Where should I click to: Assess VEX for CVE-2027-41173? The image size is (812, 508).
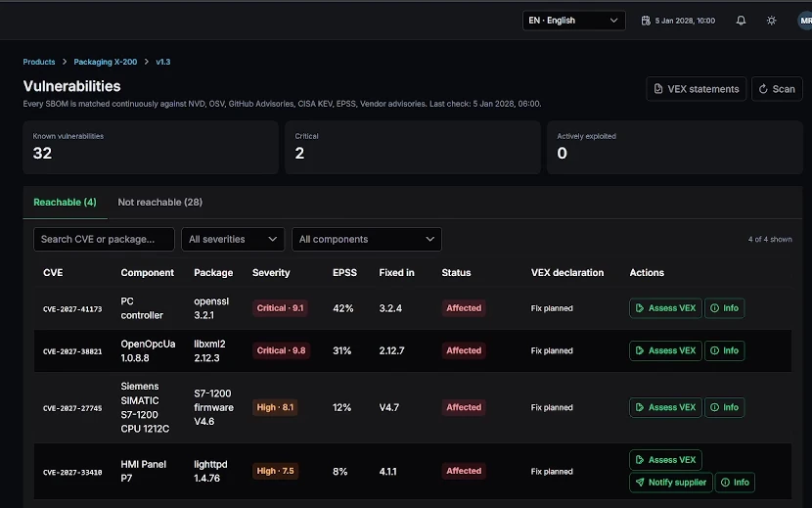coord(665,308)
